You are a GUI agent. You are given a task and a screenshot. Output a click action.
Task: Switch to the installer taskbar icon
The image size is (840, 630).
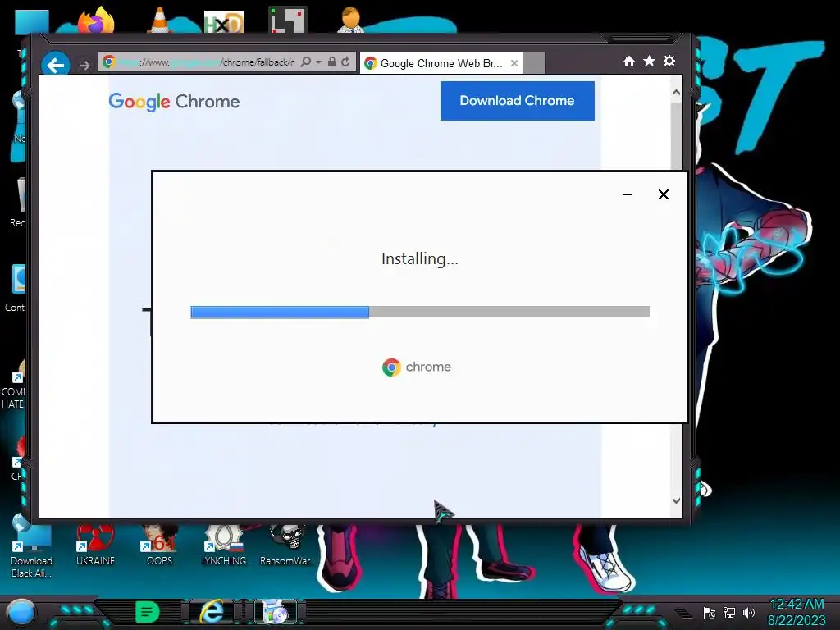276,612
